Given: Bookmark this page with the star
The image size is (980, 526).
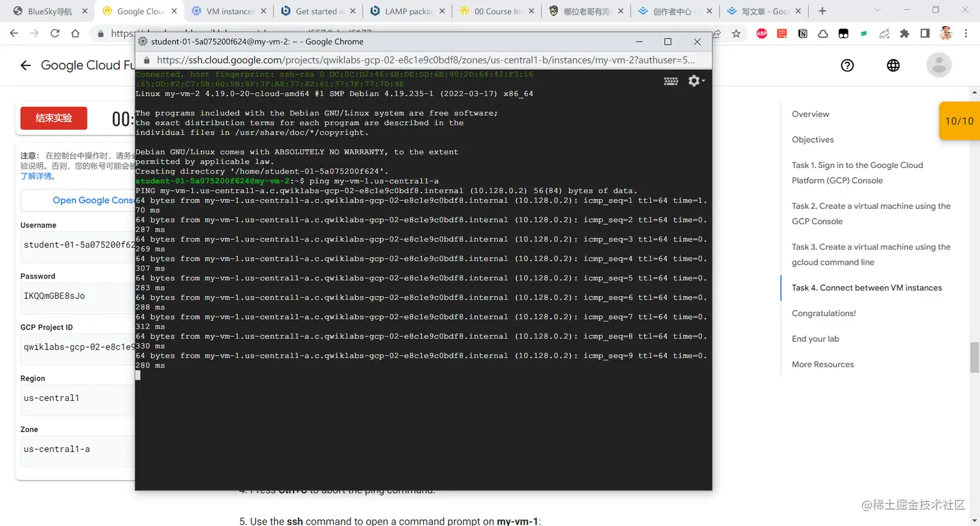Looking at the screenshot, I should 736,33.
